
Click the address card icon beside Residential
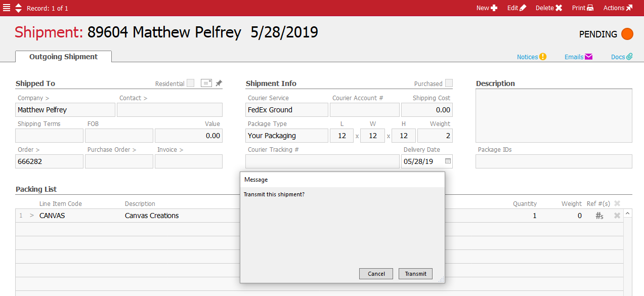pyautogui.click(x=206, y=83)
